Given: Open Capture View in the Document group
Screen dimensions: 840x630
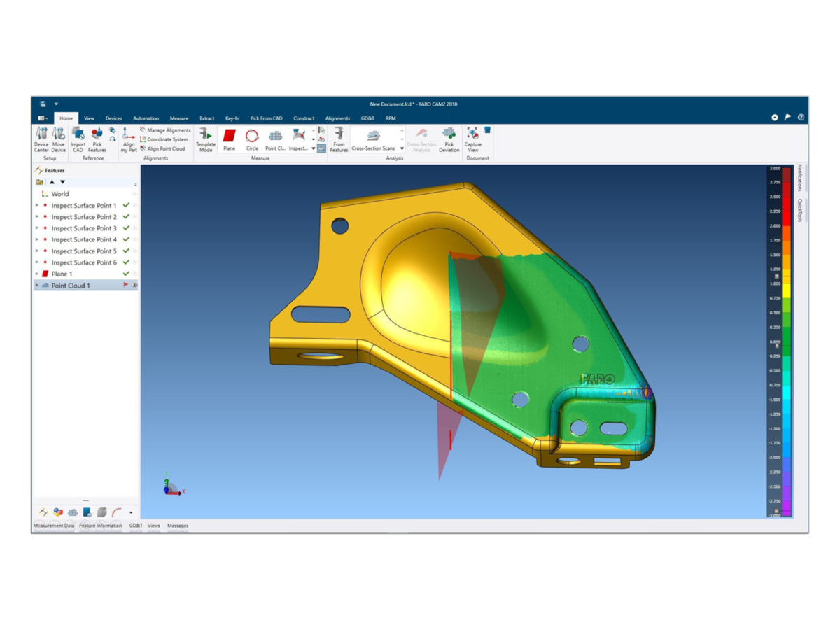Looking at the screenshot, I should click(x=475, y=140).
